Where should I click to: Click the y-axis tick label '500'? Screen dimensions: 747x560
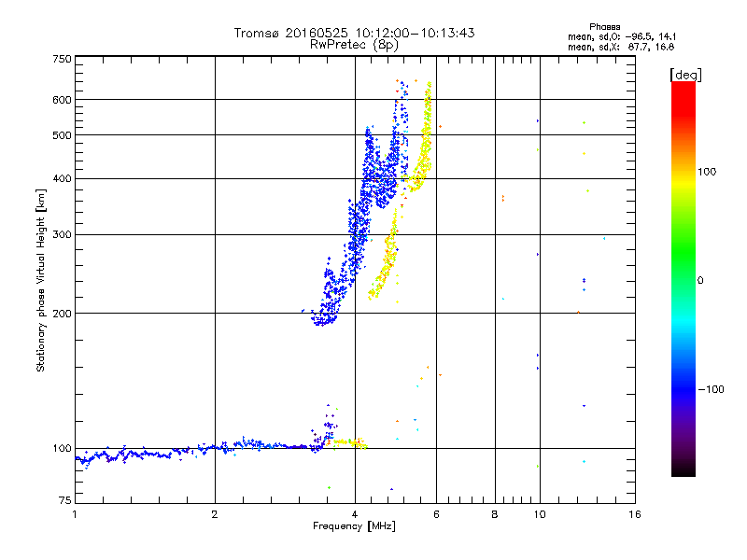(x=62, y=135)
